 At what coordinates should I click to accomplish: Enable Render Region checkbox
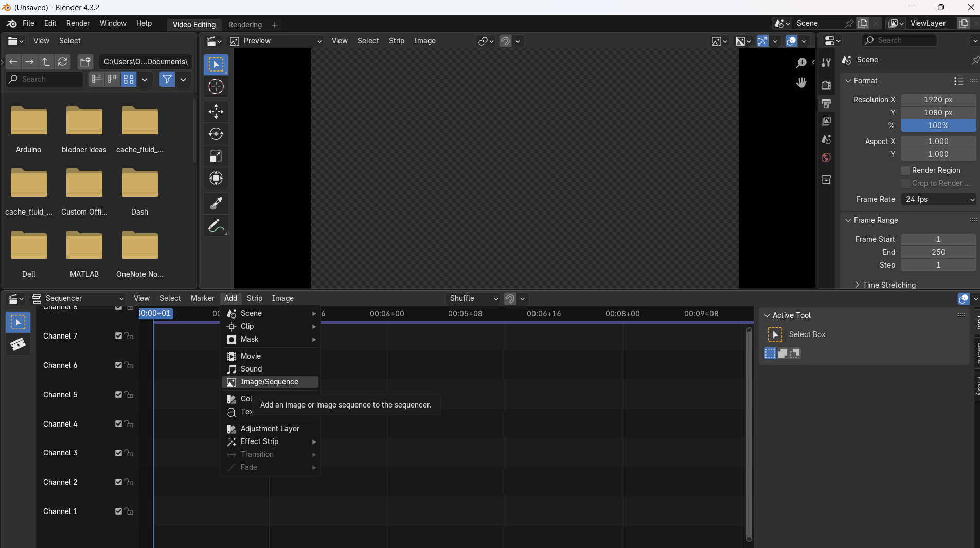(906, 170)
